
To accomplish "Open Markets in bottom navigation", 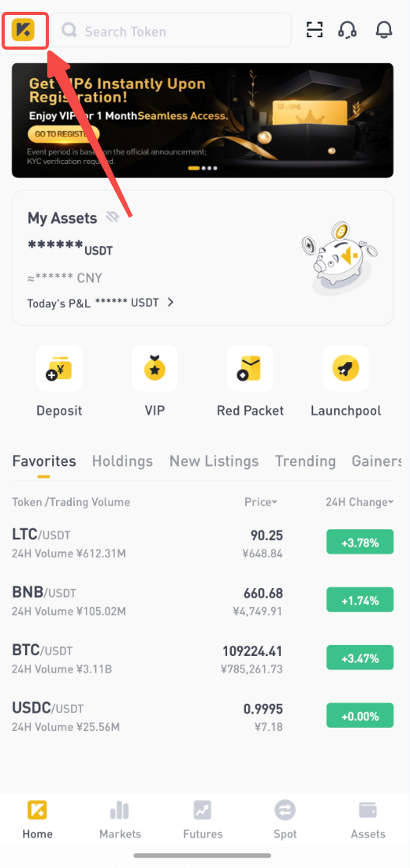I will point(120,821).
